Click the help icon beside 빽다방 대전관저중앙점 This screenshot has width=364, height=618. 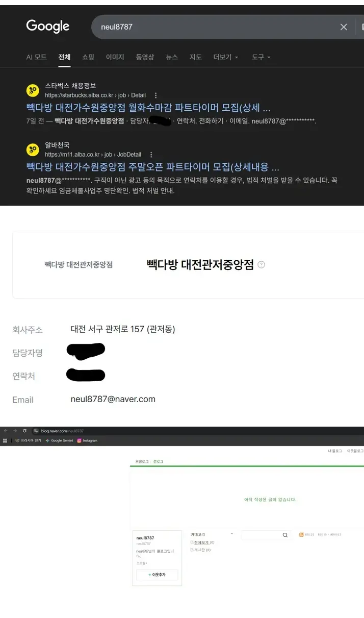click(262, 264)
